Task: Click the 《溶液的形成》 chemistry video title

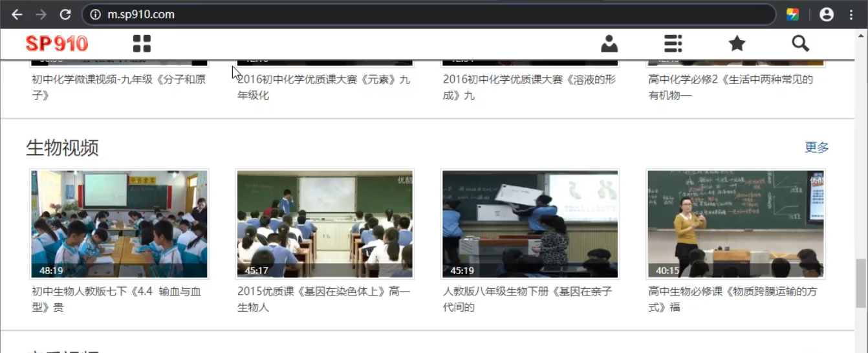Action: [529, 87]
